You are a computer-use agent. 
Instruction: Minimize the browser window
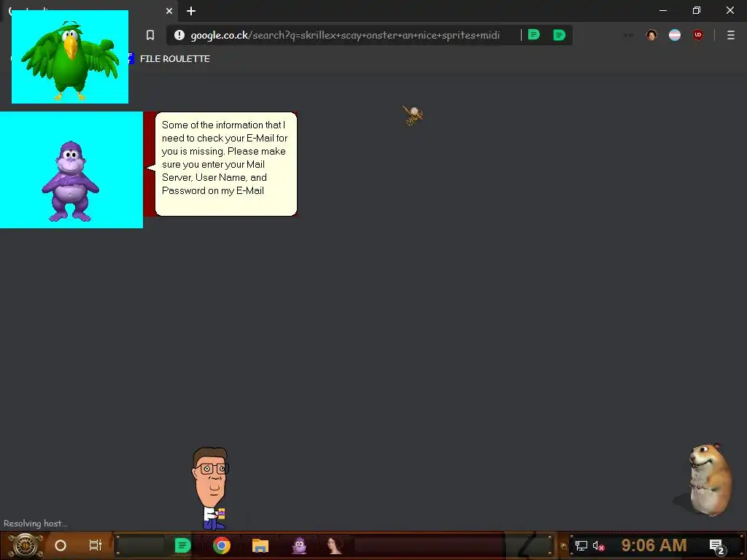tap(662, 10)
